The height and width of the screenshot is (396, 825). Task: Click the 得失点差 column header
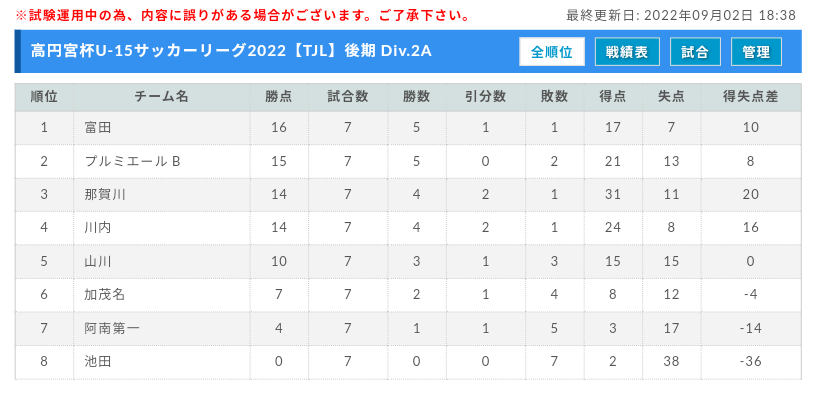(750, 97)
